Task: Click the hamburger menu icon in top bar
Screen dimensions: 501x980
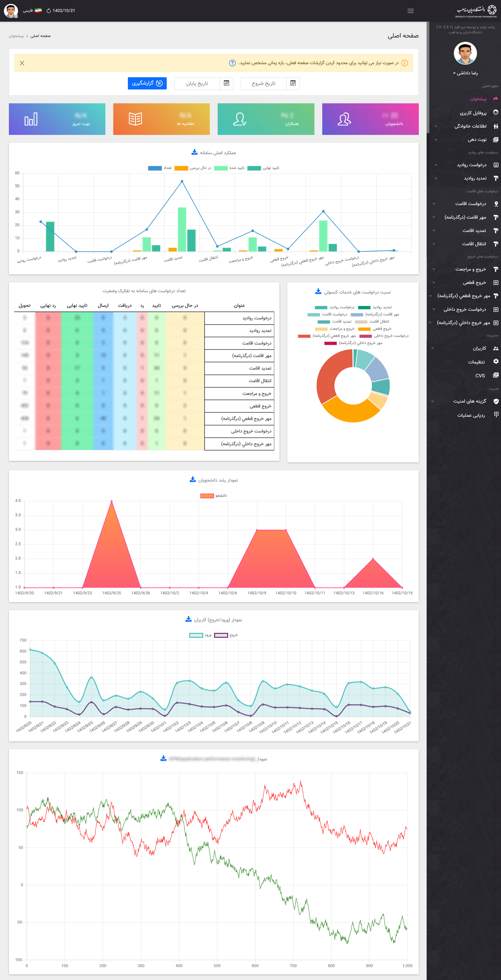Action: 410,11
